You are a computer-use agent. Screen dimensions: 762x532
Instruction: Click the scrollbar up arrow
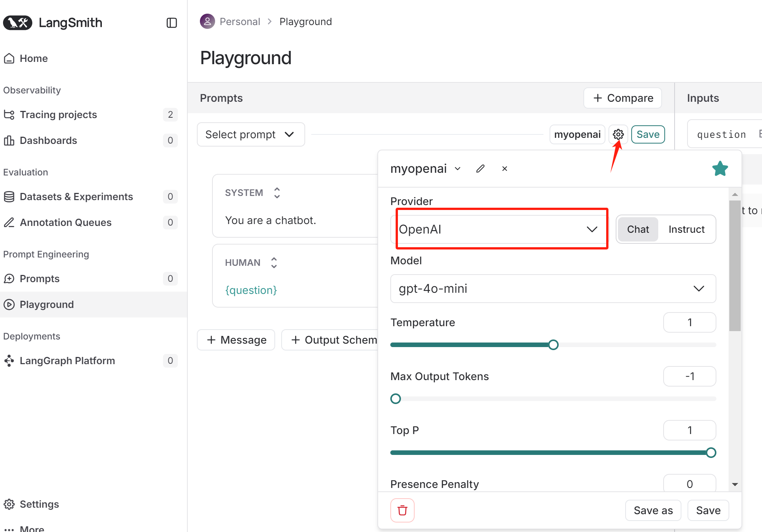(735, 194)
